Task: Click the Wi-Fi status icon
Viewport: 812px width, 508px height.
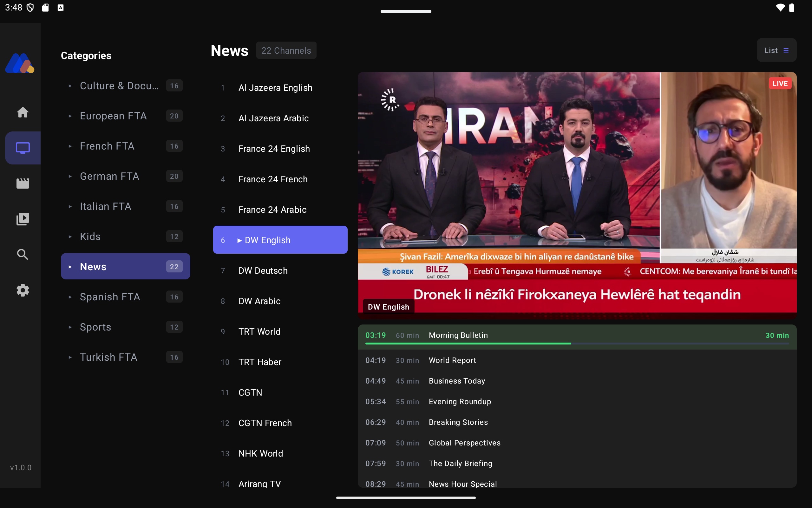Action: click(780, 7)
